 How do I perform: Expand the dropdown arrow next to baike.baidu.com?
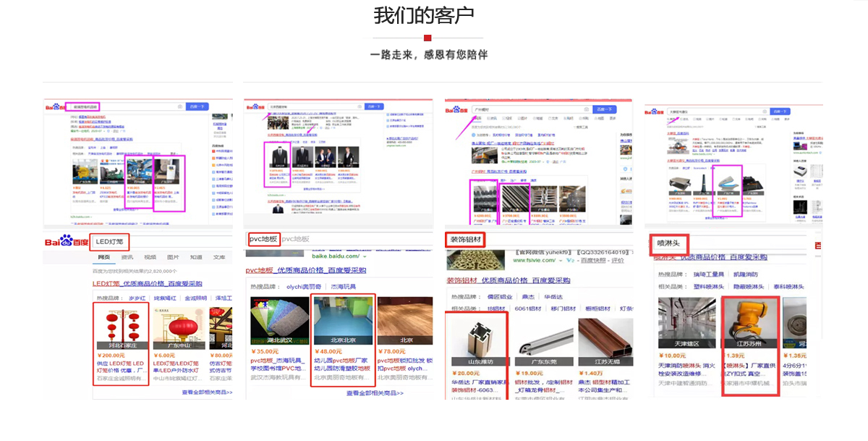(x=365, y=256)
